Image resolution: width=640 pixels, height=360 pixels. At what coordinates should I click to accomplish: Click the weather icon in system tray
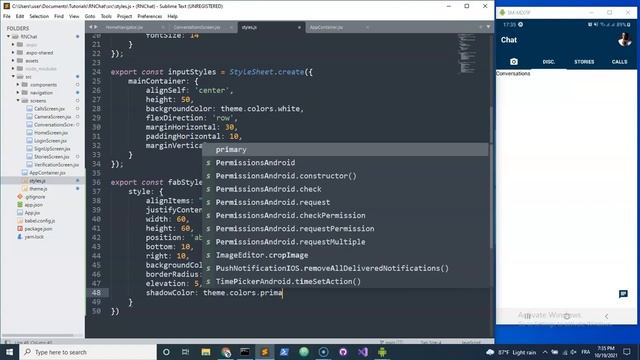tap(490, 352)
